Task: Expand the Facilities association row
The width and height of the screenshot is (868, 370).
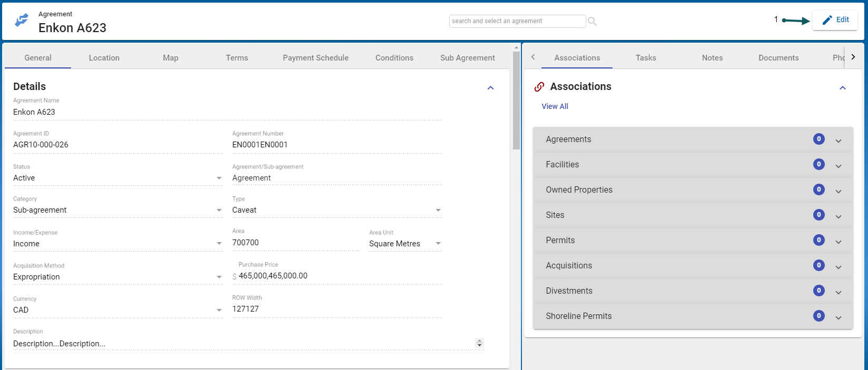Action: (839, 166)
